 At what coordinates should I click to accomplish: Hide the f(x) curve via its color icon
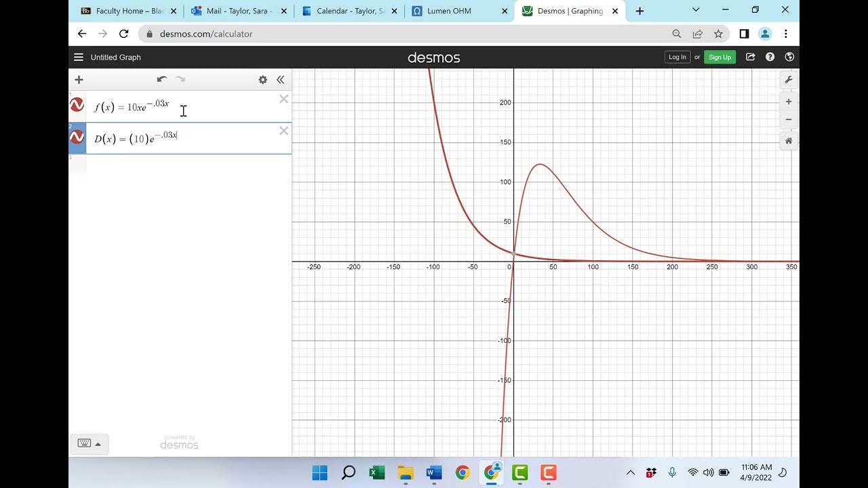(x=77, y=105)
